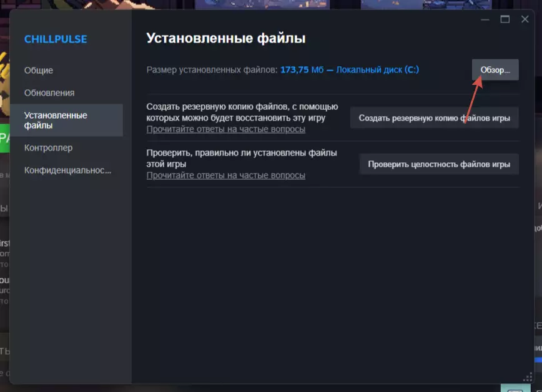Open the FAQ link under file verification description
The height and width of the screenshot is (392, 542).
tap(225, 175)
